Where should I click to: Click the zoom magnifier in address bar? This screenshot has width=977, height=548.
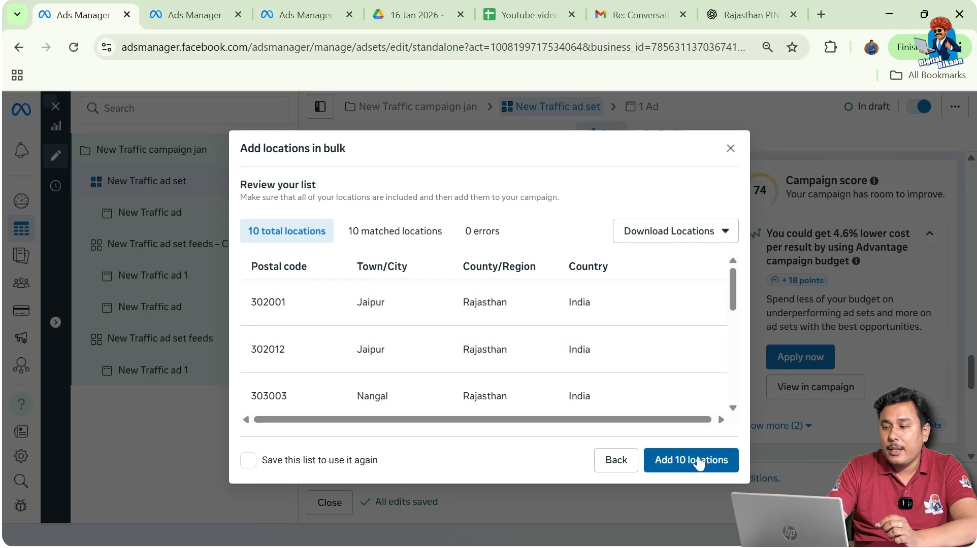click(768, 47)
